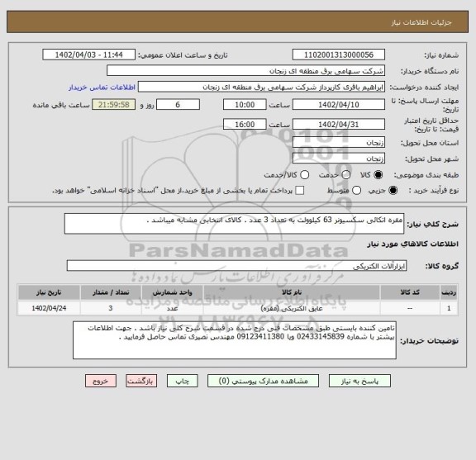The width and height of the screenshot is (476, 460).
Task: Click the جزئیات اطلاعات نیاز header title
Action: [x=421, y=22]
